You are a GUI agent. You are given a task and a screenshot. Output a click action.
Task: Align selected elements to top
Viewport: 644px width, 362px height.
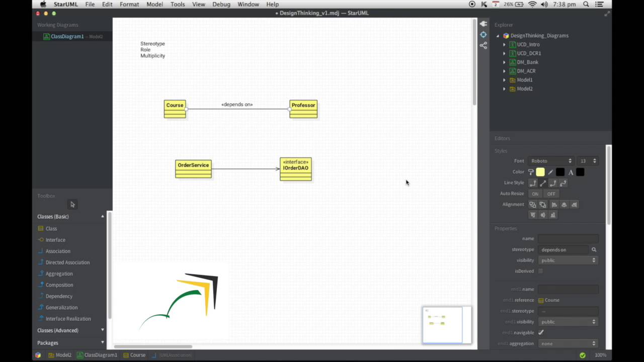[533, 215]
